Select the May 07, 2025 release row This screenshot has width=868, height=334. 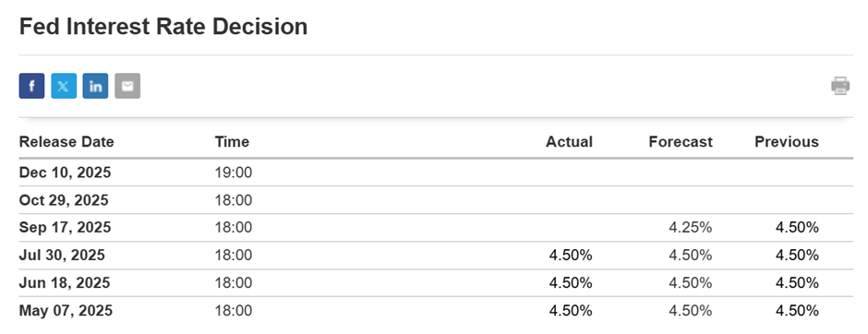click(x=436, y=310)
